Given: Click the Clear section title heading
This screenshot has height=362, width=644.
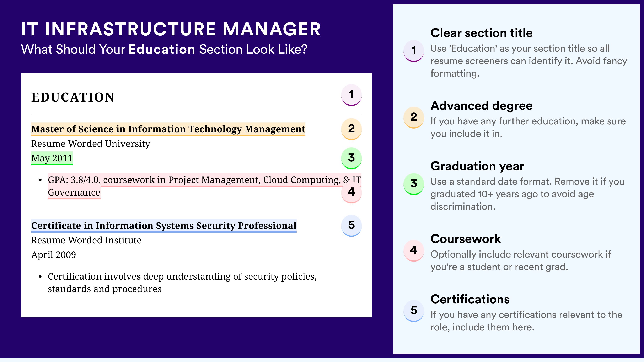Looking at the screenshot, I should pos(481,33).
